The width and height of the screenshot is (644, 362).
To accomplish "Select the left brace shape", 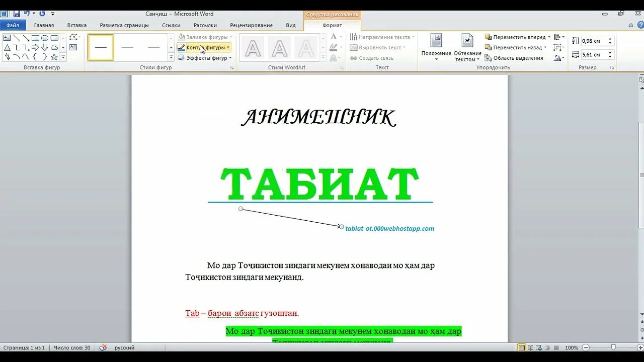I will tap(35, 57).
